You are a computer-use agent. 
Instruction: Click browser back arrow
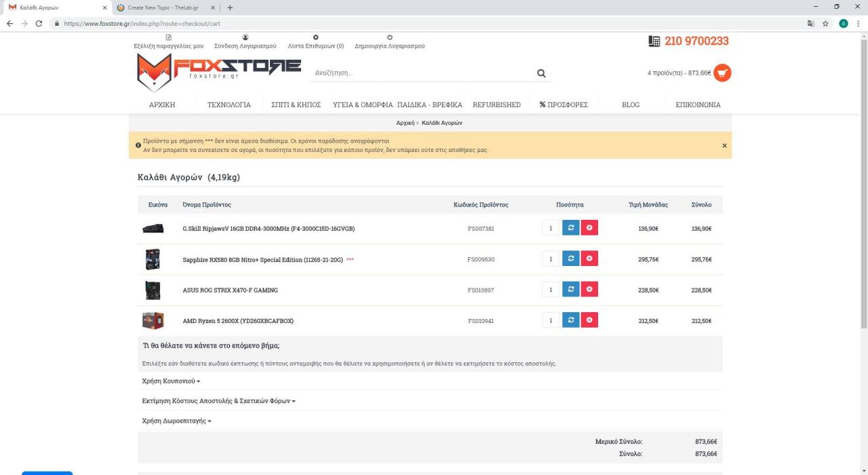[x=9, y=23]
